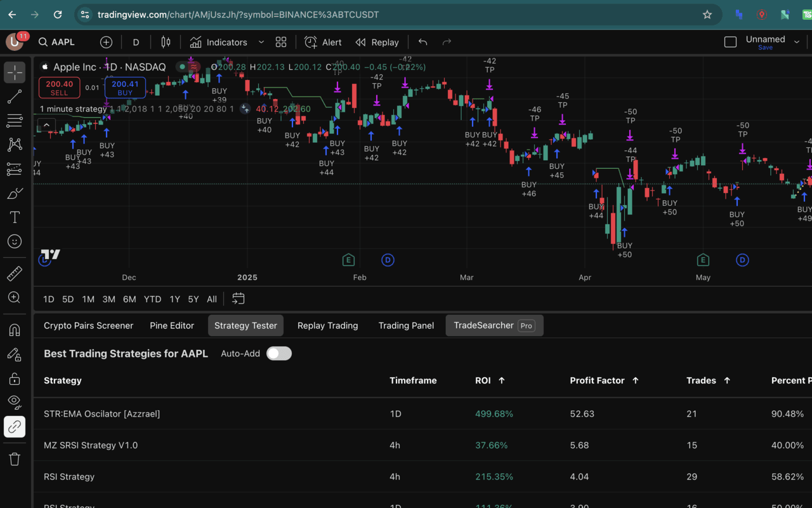The image size is (812, 508).
Task: Select the STR:EMA Oscilator [Azzrael] strategy row
Action: [422, 414]
